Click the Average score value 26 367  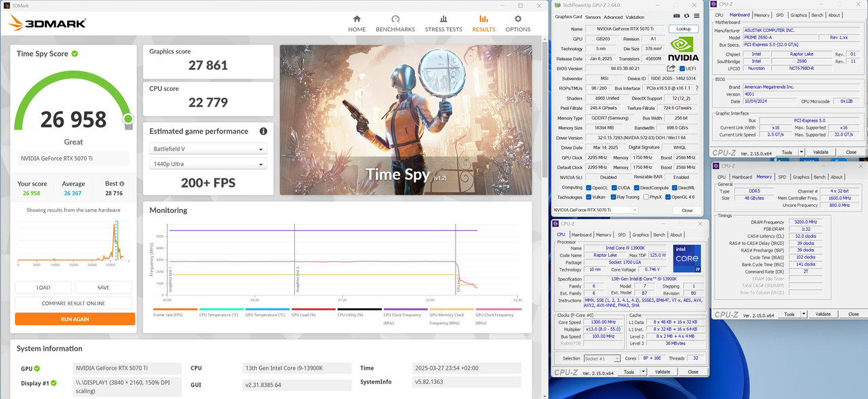[73, 193]
